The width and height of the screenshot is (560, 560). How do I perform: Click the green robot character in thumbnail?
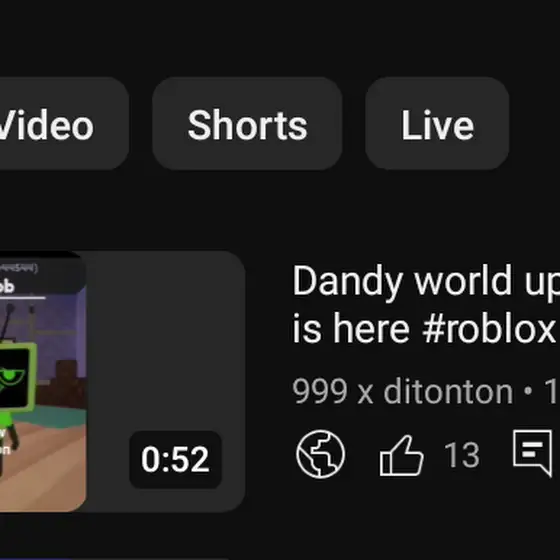[14, 393]
